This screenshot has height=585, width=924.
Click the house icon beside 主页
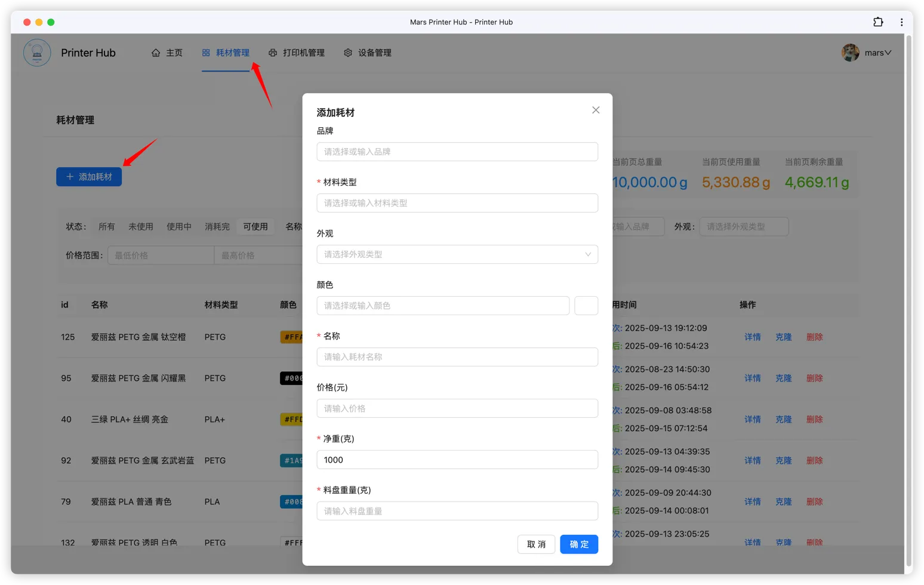(156, 53)
